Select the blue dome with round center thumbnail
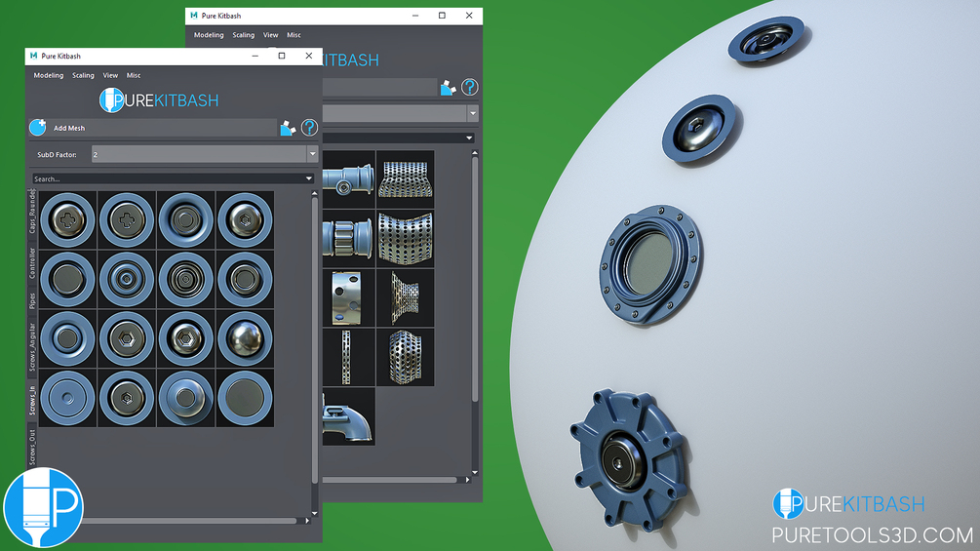This screenshot has width=980, height=551. (x=185, y=398)
